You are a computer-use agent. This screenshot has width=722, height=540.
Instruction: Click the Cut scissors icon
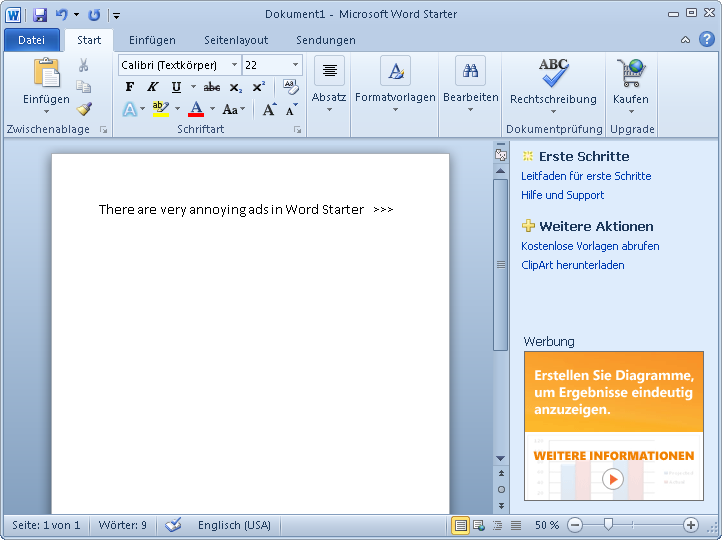click(84, 65)
